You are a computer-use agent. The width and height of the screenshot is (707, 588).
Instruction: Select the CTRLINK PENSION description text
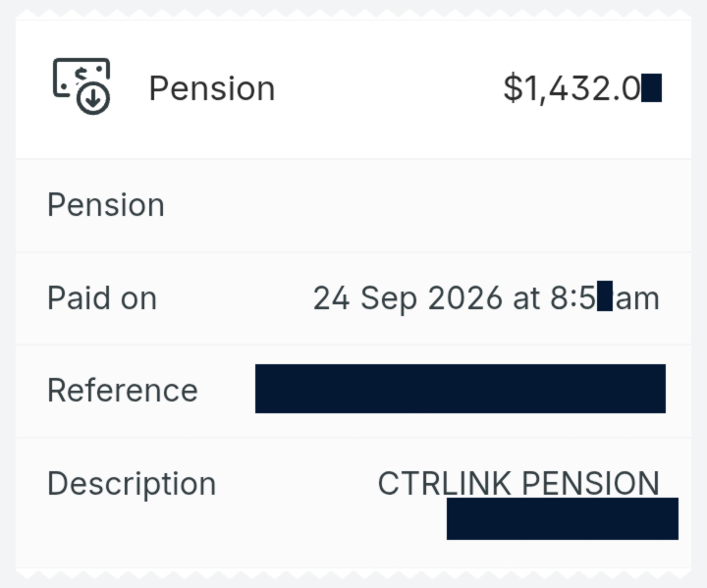[518, 483]
